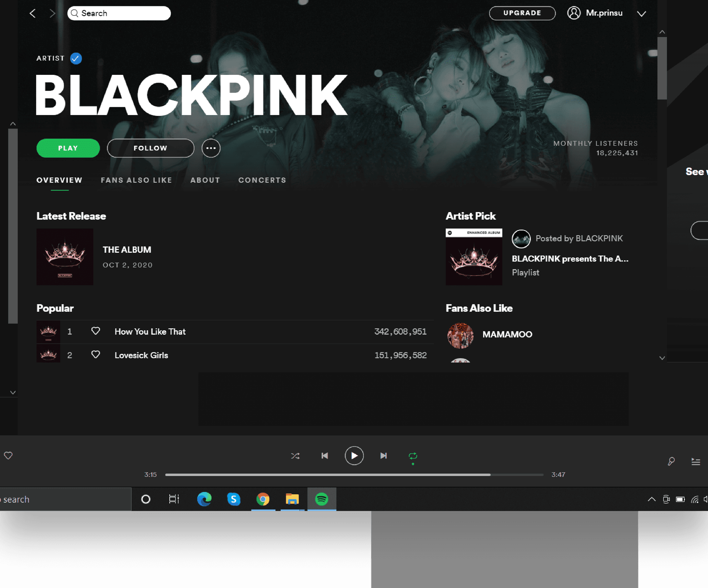The width and height of the screenshot is (708, 588).
Task: Open the Wi-Fi network tray icon
Action: point(695,499)
